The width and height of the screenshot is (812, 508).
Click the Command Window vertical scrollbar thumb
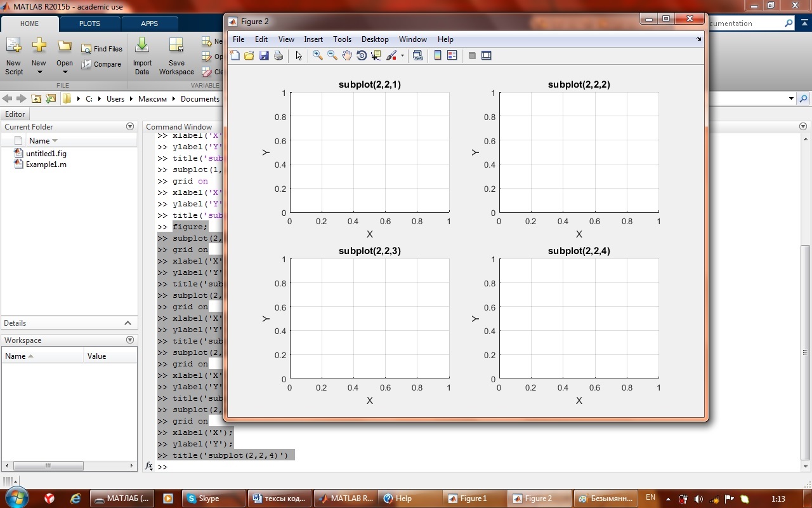(806, 352)
